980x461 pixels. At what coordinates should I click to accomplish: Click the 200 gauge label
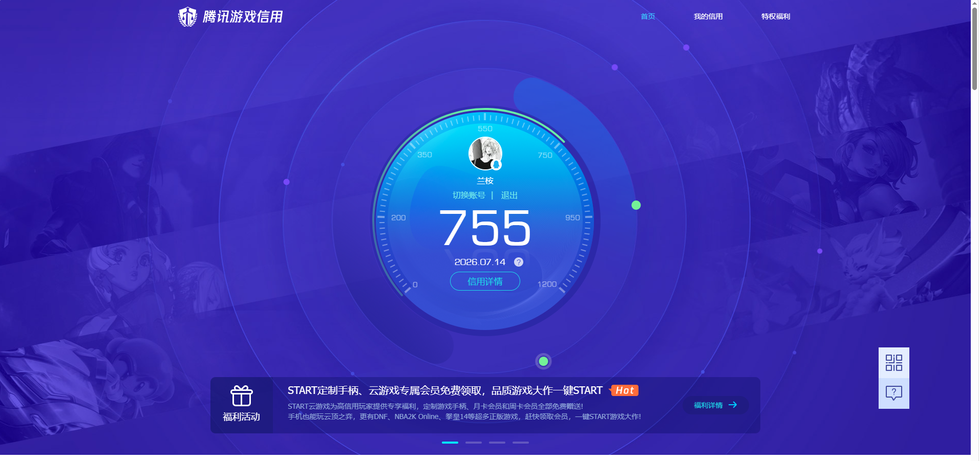coord(398,217)
